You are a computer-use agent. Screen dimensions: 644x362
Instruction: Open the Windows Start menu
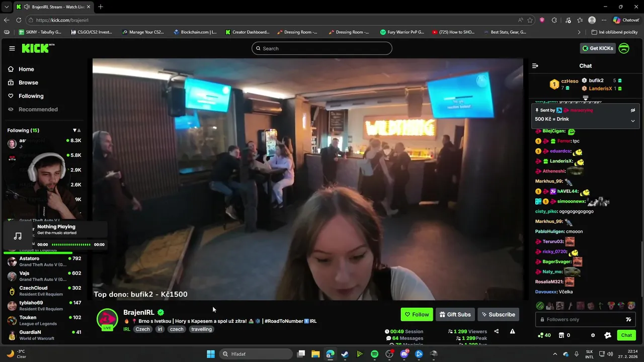tap(211, 354)
